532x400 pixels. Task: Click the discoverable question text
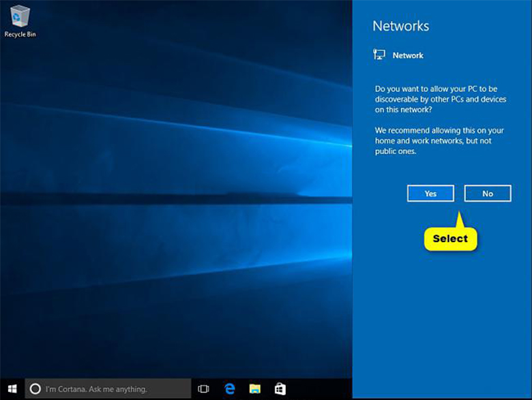point(441,99)
